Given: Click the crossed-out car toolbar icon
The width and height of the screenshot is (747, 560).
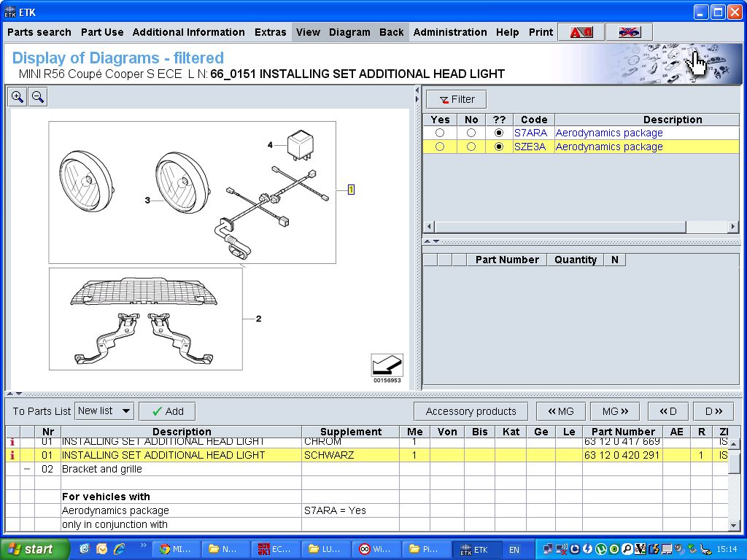Looking at the screenshot, I should [x=629, y=32].
